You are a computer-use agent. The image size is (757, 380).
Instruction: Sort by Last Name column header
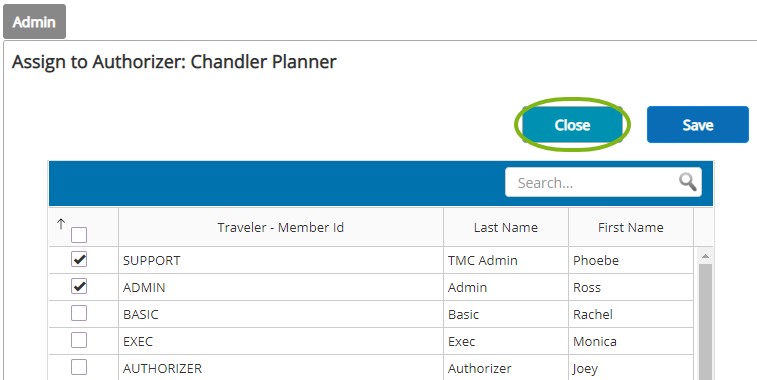(505, 227)
